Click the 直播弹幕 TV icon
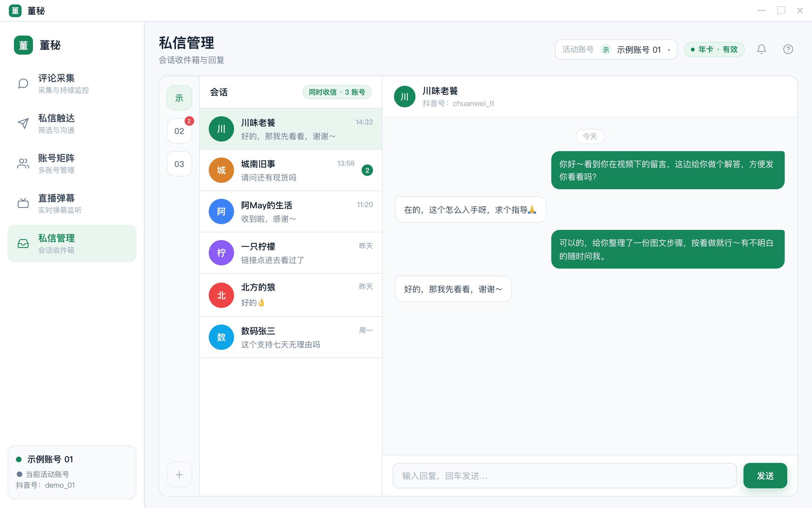Screen dimensions: 812x508 click(x=23, y=204)
